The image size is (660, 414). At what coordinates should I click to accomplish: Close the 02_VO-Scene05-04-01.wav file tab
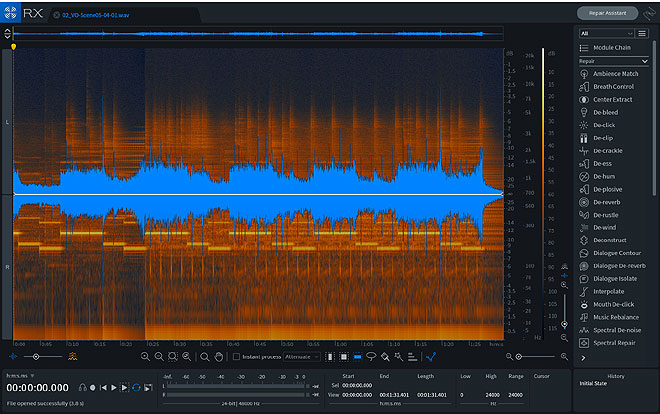coord(56,15)
